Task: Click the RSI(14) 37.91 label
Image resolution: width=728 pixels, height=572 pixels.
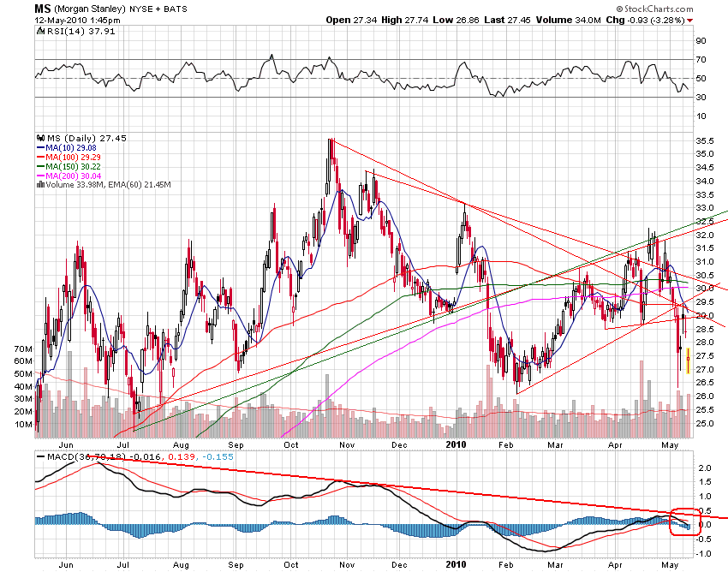Action: [81, 31]
